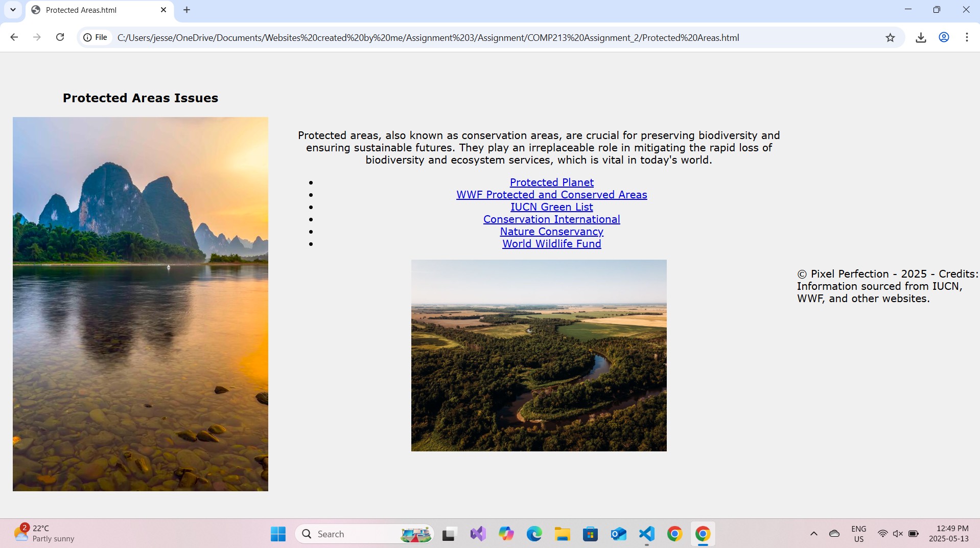Open a new browser tab

pyautogui.click(x=186, y=10)
